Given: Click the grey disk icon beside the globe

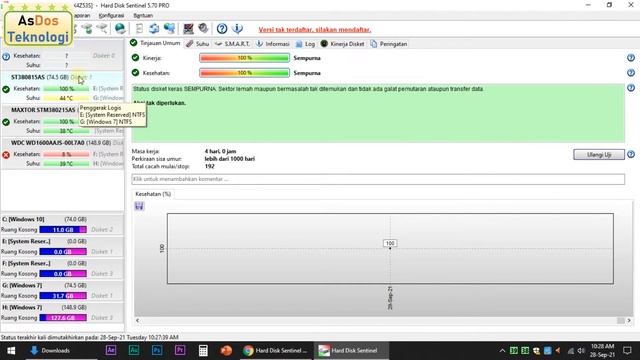Looking at the screenshot, I should pyautogui.click(x=102, y=28).
